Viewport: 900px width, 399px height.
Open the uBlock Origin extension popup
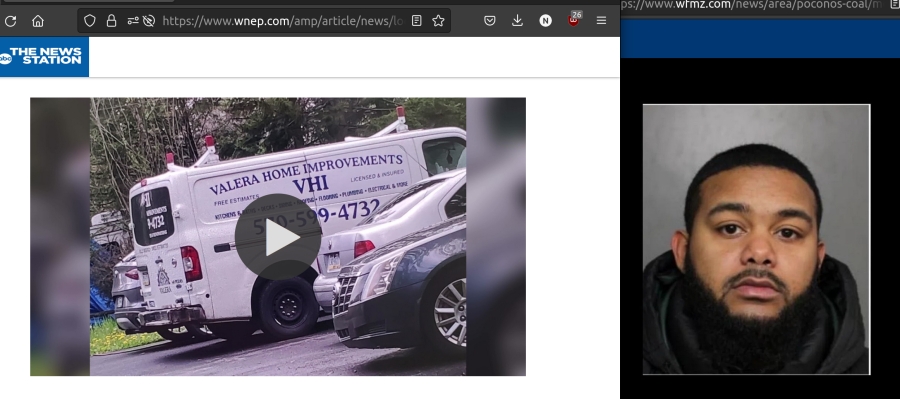[573, 20]
